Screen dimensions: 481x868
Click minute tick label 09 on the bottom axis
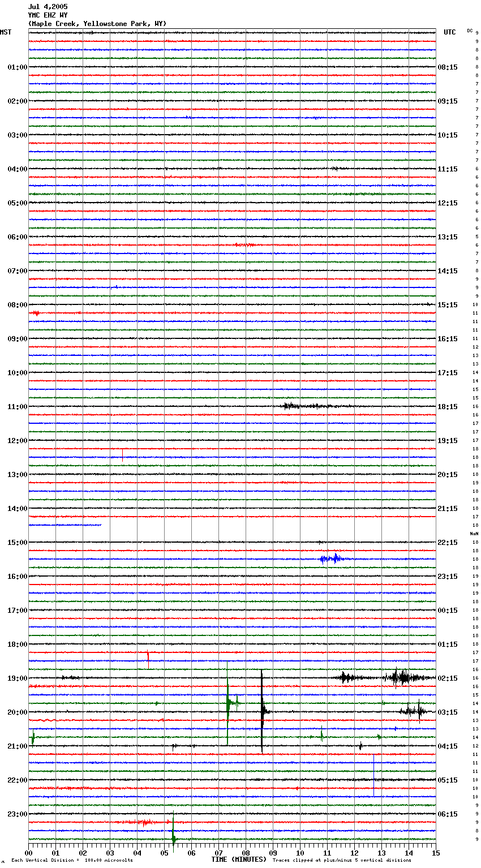pos(273,853)
